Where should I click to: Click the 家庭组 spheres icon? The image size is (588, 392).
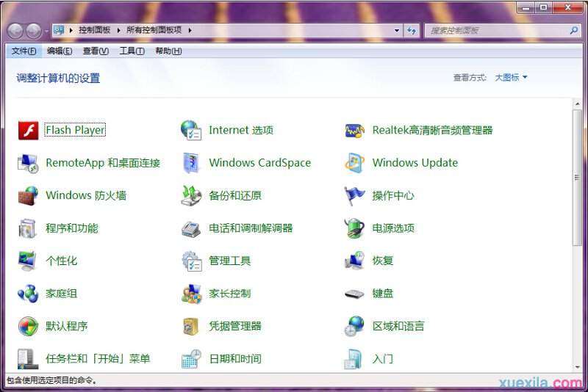pos(28,294)
